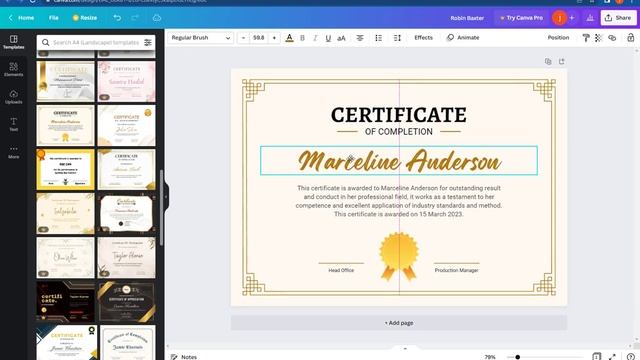
Task: Open the page grid view icon
Action: pyautogui.click(x=596, y=357)
